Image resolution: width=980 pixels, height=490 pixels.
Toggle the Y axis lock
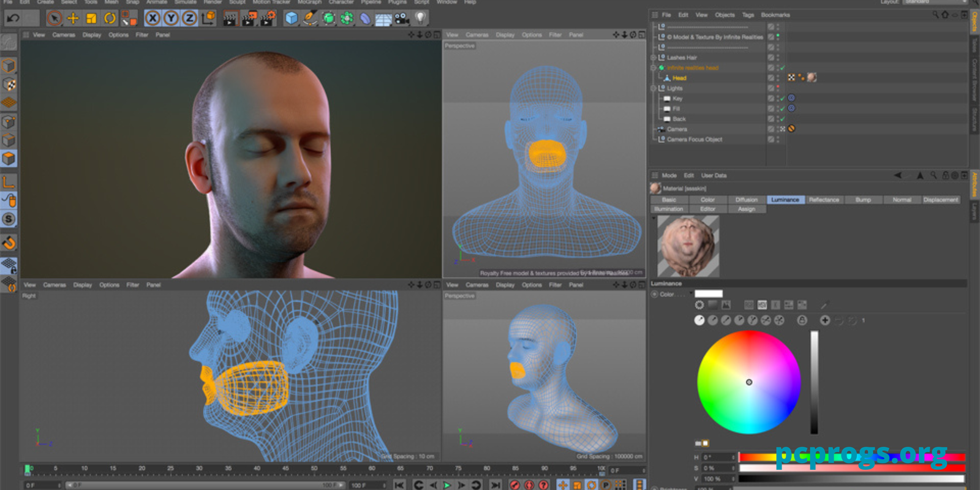(171, 18)
